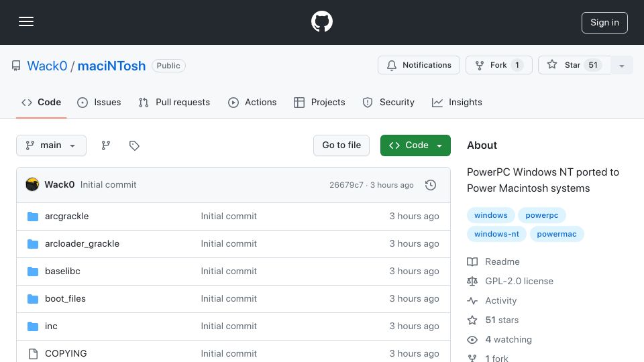The image size is (644, 362).
Task: Click the arcloader_grackle folder icon
Action: (x=33, y=244)
